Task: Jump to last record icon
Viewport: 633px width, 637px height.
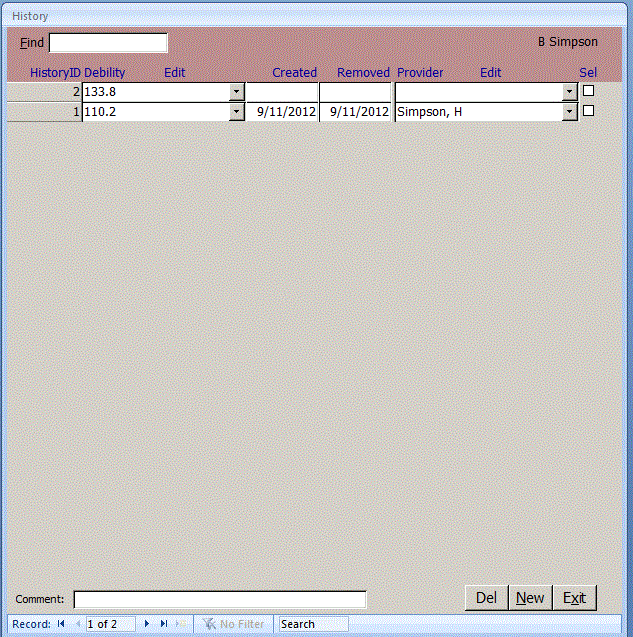Action: tap(164, 624)
